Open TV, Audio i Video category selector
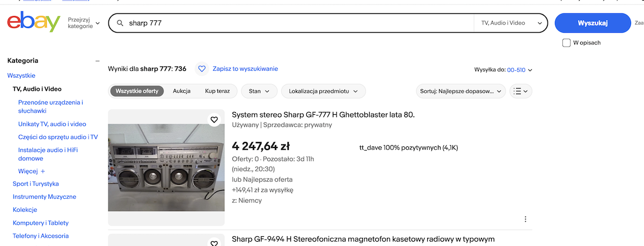 511,24
